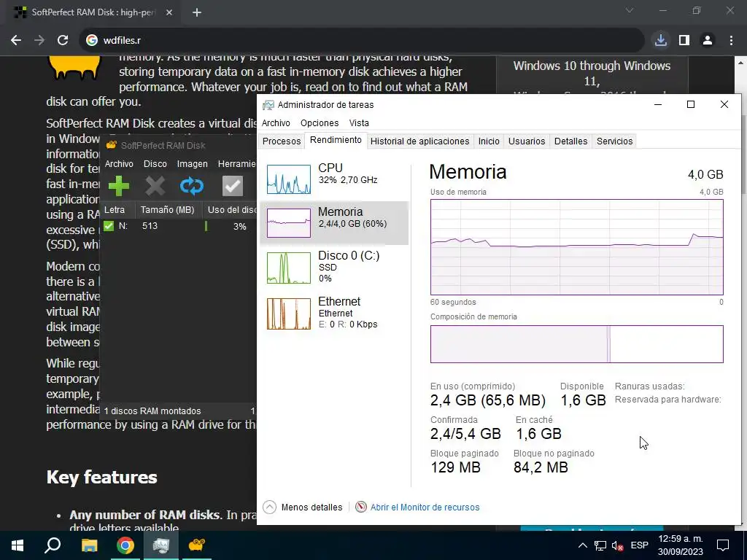Click the Uso del disco column header
Image resolution: width=747 pixels, height=560 pixels.
tap(230, 209)
